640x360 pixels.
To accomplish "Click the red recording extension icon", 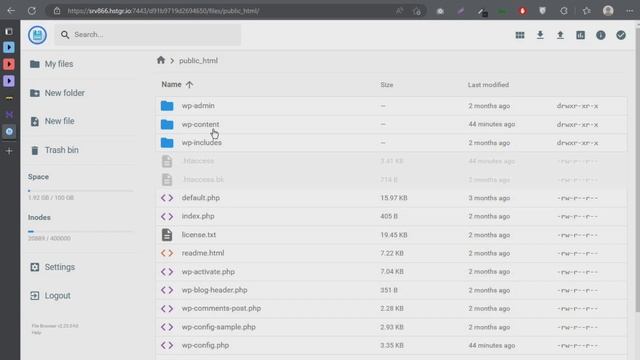I will coord(522,11).
